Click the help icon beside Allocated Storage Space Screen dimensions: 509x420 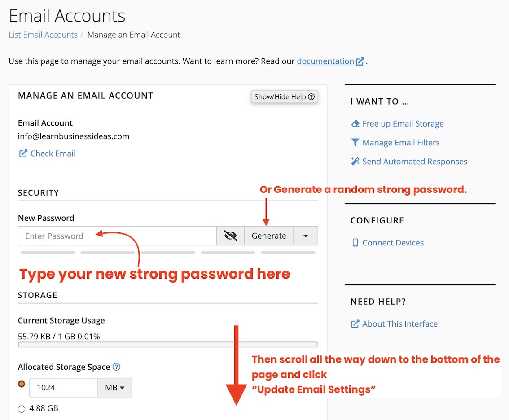coord(116,367)
